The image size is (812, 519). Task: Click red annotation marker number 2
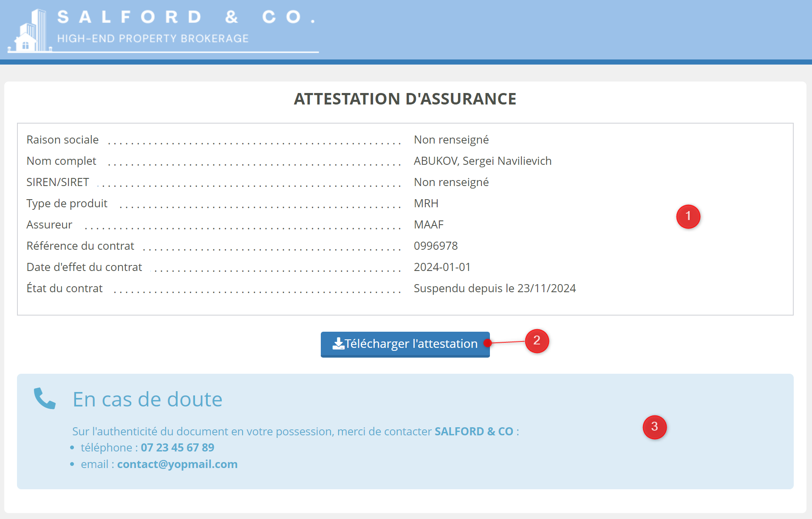click(x=537, y=341)
